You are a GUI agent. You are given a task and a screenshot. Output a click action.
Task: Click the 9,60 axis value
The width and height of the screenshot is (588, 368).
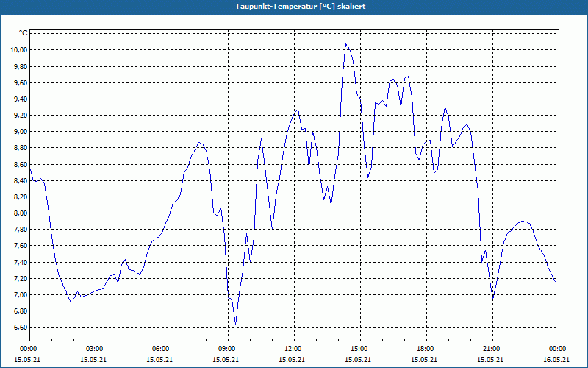pyautogui.click(x=21, y=82)
